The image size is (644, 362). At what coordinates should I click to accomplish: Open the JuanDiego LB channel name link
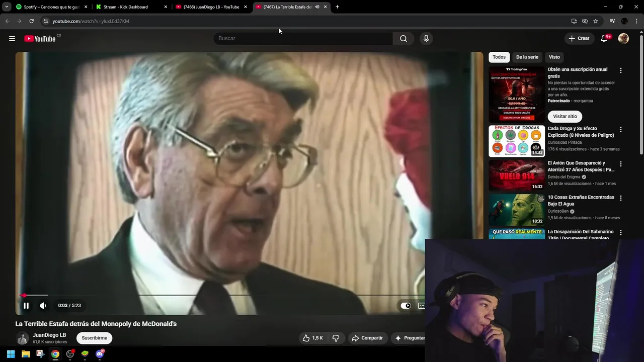[x=49, y=335]
